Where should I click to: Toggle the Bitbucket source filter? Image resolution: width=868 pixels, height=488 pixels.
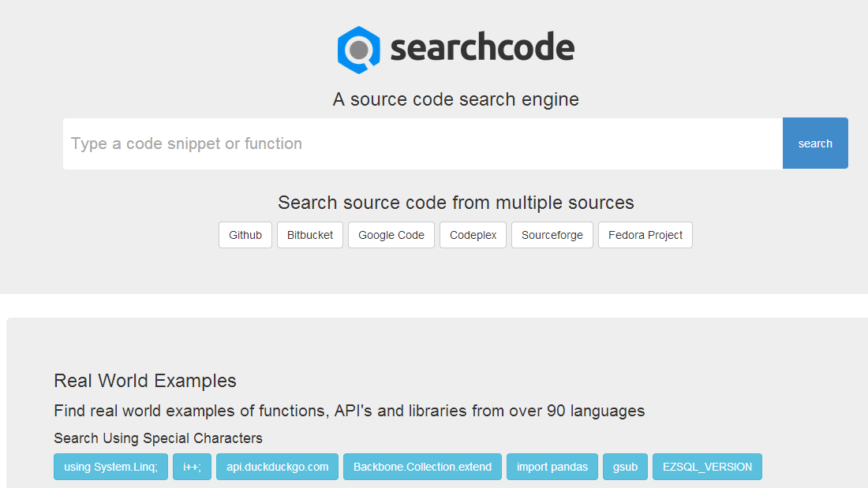coord(310,235)
